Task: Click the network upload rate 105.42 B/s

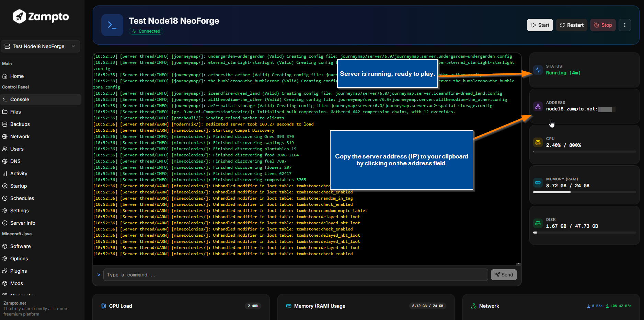Action: point(618,306)
